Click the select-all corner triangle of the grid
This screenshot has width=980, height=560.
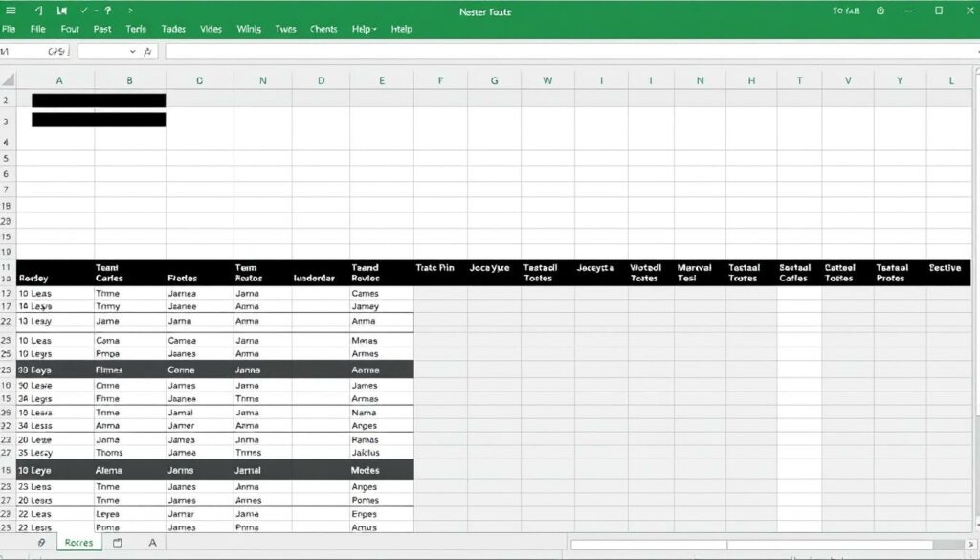(x=8, y=80)
